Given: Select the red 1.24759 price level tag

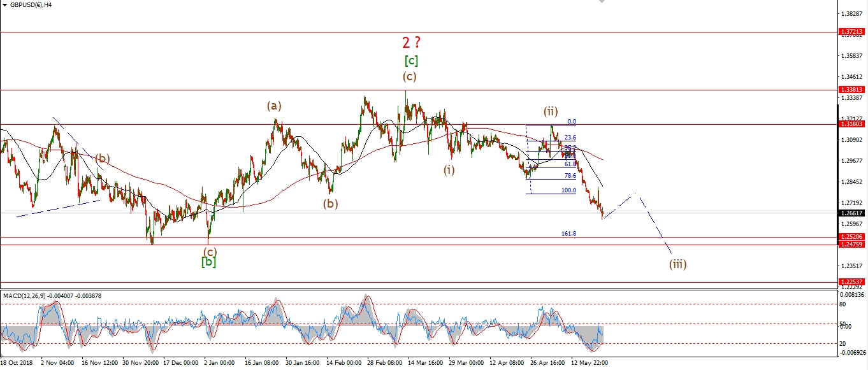Looking at the screenshot, I should pyautogui.click(x=851, y=245).
